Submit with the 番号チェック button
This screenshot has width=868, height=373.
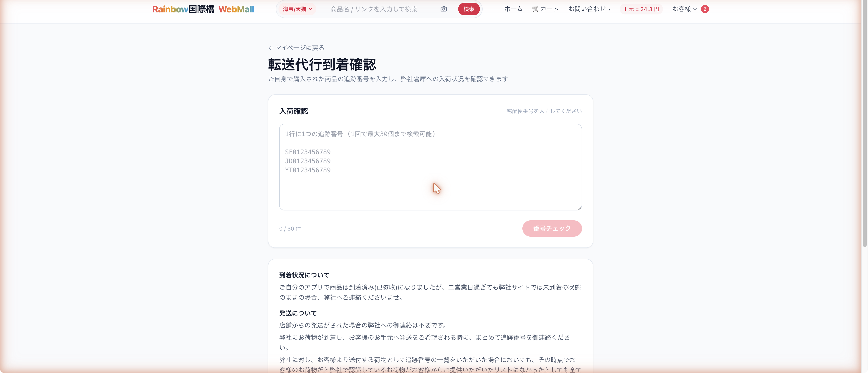point(552,228)
